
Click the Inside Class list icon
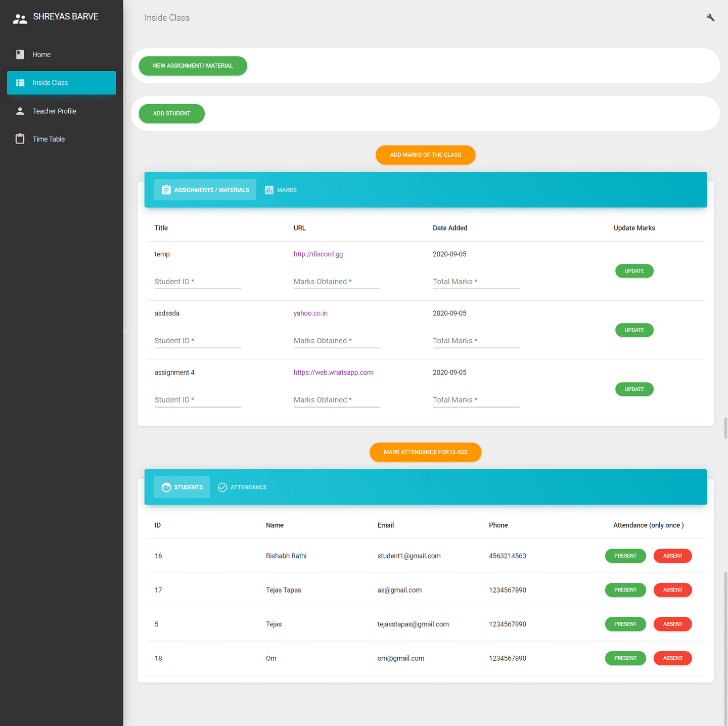[x=20, y=83]
